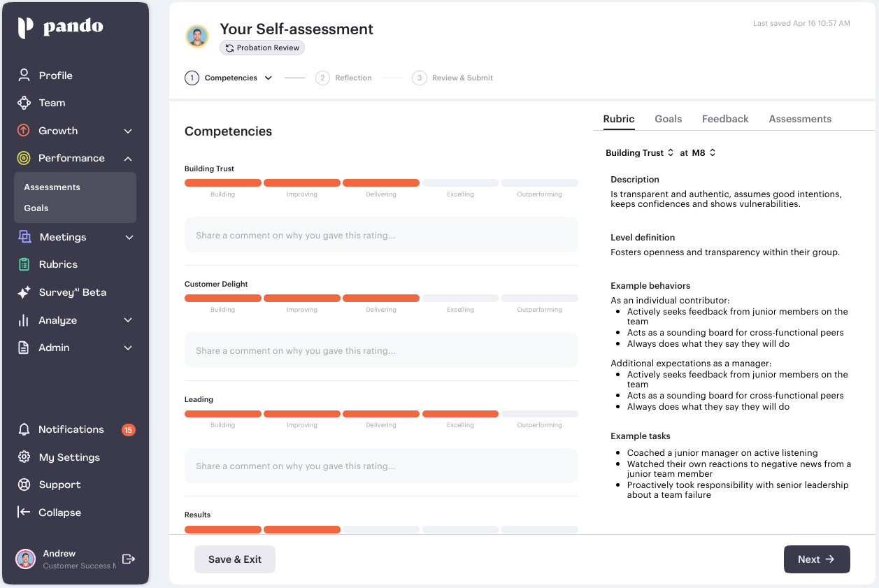Click the 'Level definition' heading
The width and height of the screenshot is (879, 588).
(x=643, y=238)
